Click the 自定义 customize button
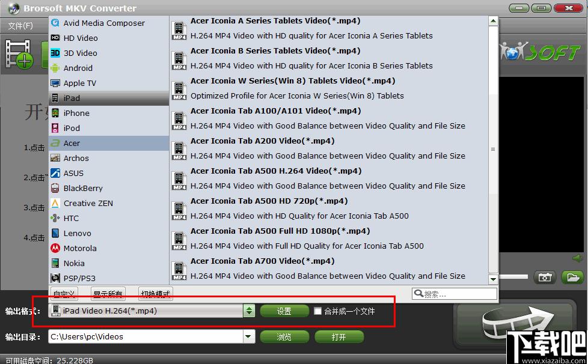 64,294
